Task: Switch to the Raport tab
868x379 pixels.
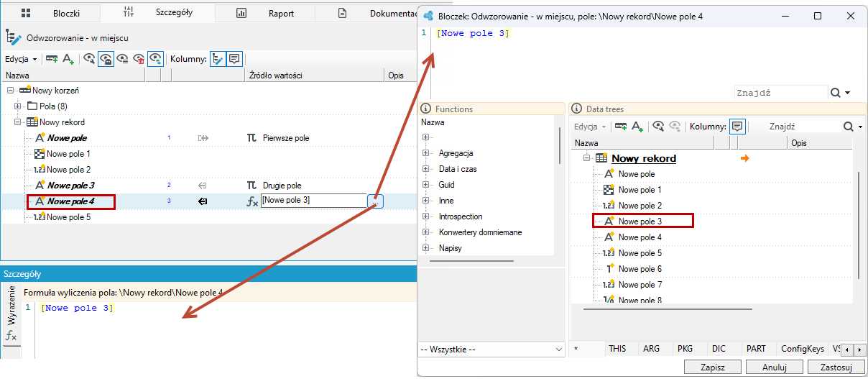Action: coord(281,13)
